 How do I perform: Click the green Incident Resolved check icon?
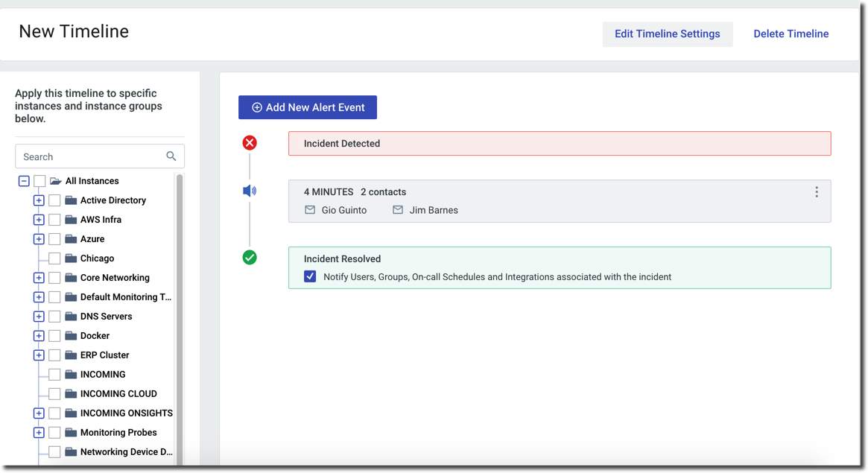(250, 257)
